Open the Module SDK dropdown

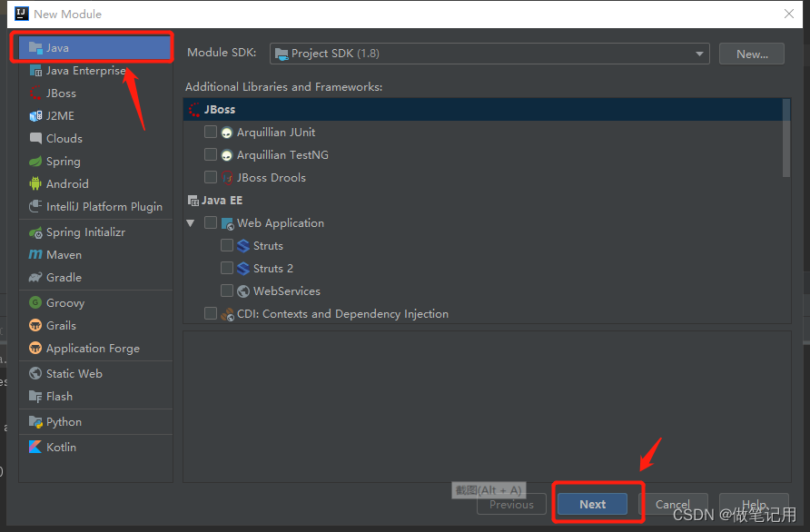[489, 54]
